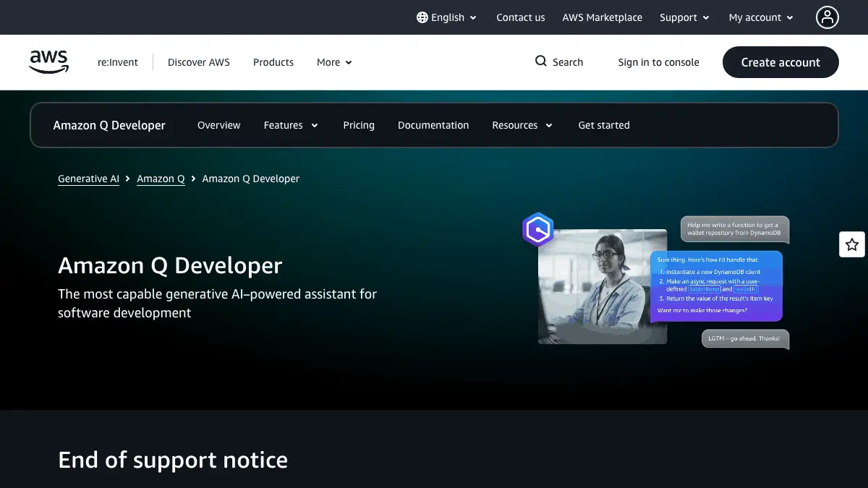Image resolution: width=868 pixels, height=488 pixels.
Task: Click the 'Amazon Q Developer' main heading
Action: point(170,265)
